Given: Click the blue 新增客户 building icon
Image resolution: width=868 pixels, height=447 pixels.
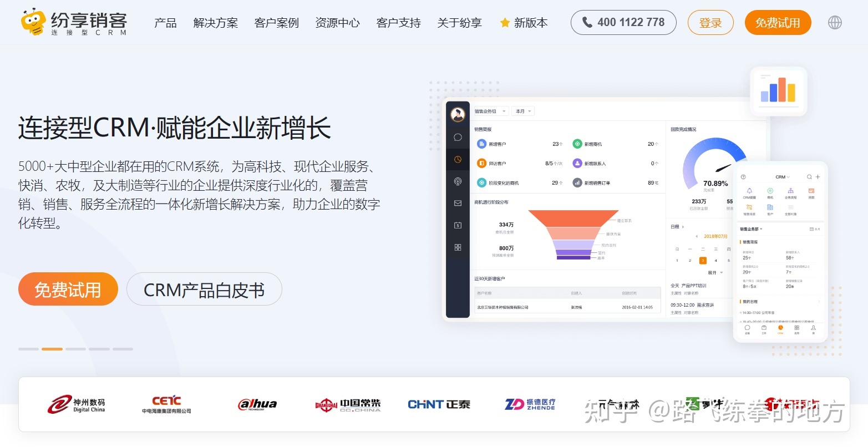Looking at the screenshot, I should click(481, 144).
